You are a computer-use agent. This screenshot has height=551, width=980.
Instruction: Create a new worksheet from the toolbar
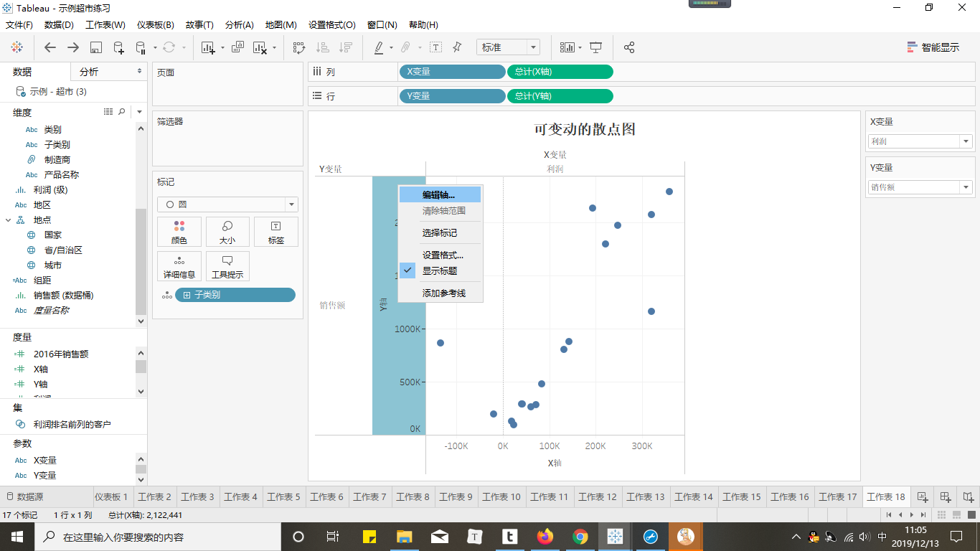click(x=208, y=47)
